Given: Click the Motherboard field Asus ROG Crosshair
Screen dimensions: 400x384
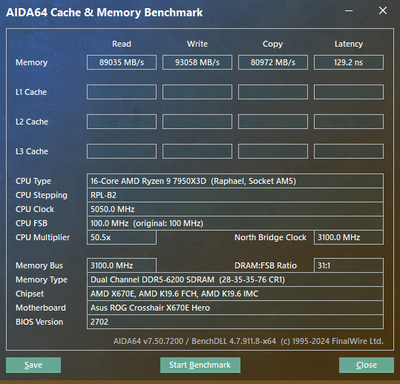Looking at the screenshot, I should (x=235, y=308).
